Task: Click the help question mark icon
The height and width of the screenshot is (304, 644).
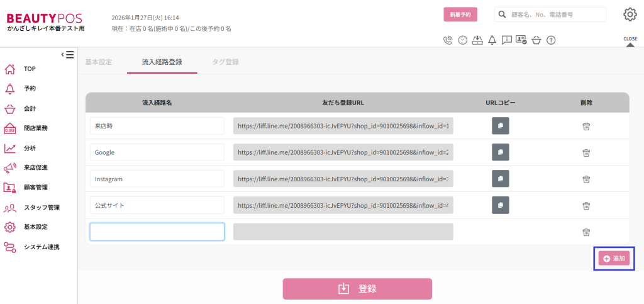Action: [x=551, y=40]
